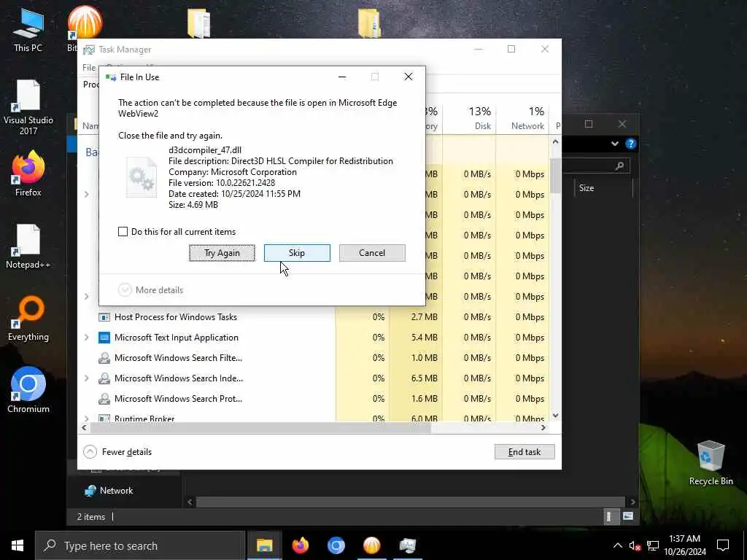This screenshot has height=560, width=747.
Task: Expand More details in dialog
Action: click(x=150, y=290)
